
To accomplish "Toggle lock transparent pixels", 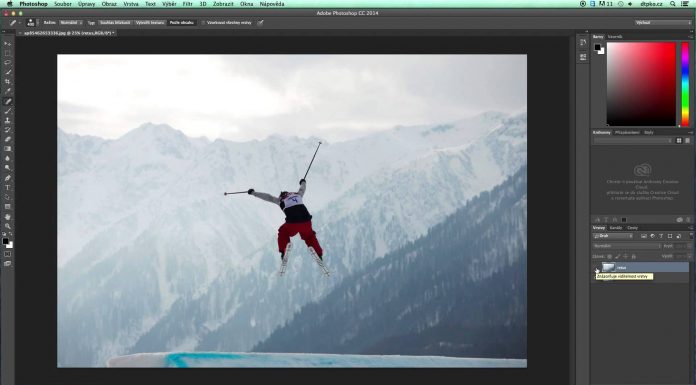I will click(609, 257).
